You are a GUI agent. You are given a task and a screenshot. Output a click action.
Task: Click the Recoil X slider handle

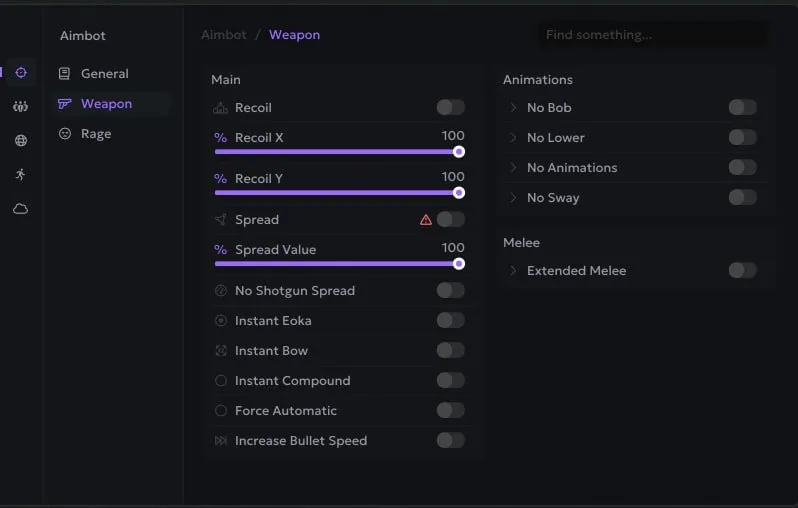click(x=459, y=152)
